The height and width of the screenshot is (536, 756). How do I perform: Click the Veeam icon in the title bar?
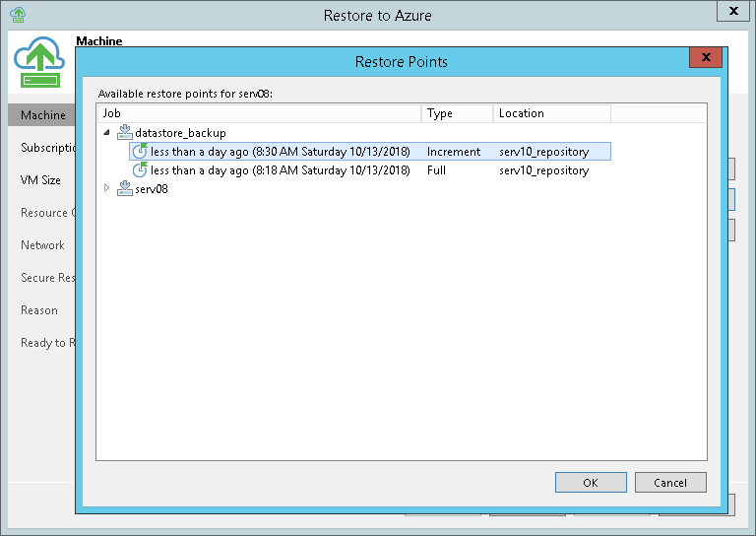coord(19,15)
